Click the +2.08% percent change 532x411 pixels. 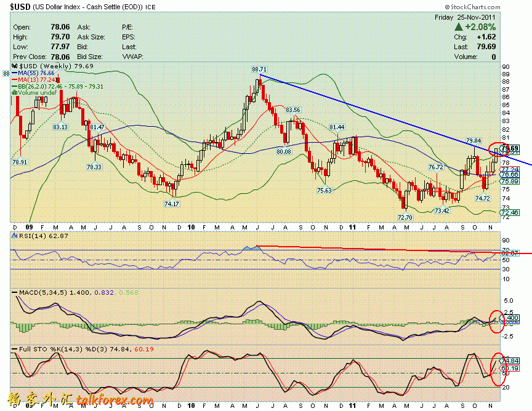pos(480,27)
